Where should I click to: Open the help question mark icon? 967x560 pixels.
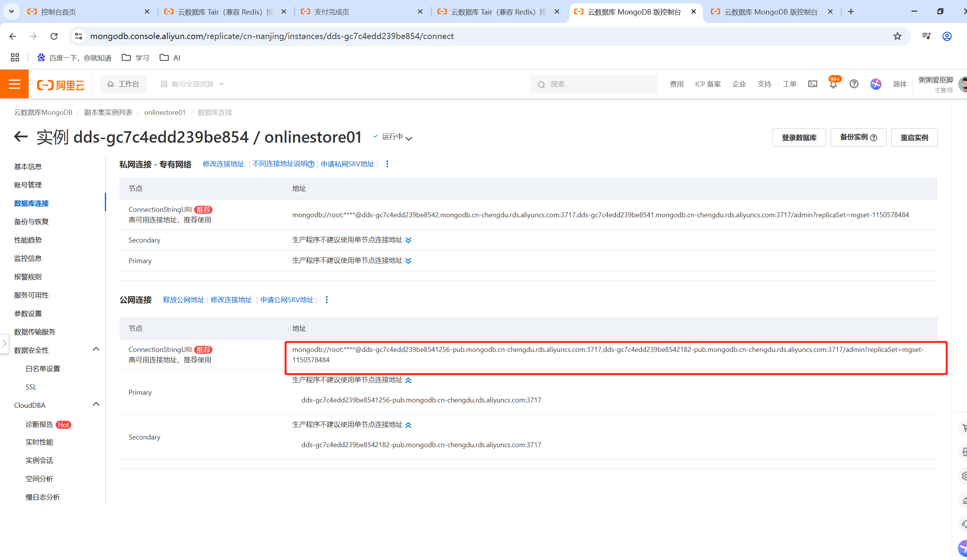(854, 84)
